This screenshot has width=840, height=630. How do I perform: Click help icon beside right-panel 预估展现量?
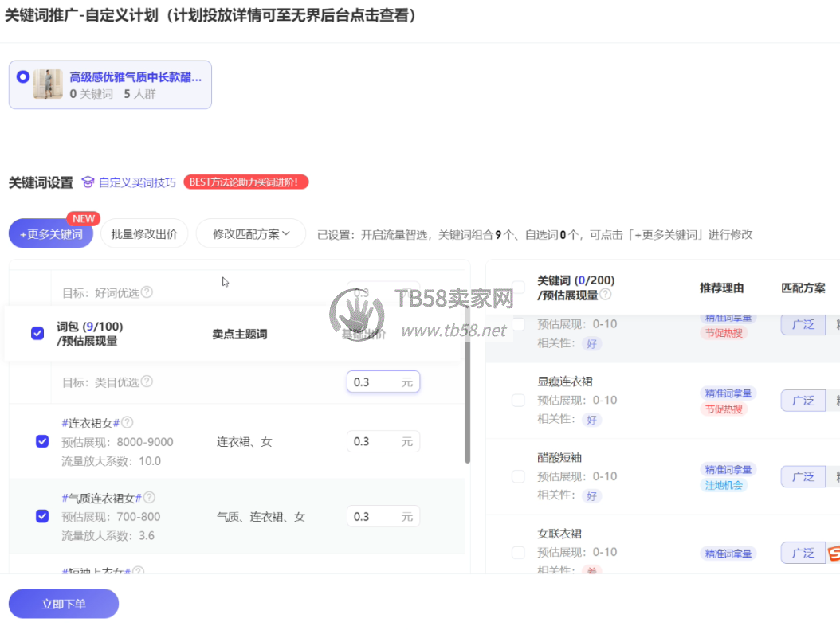coord(606,295)
